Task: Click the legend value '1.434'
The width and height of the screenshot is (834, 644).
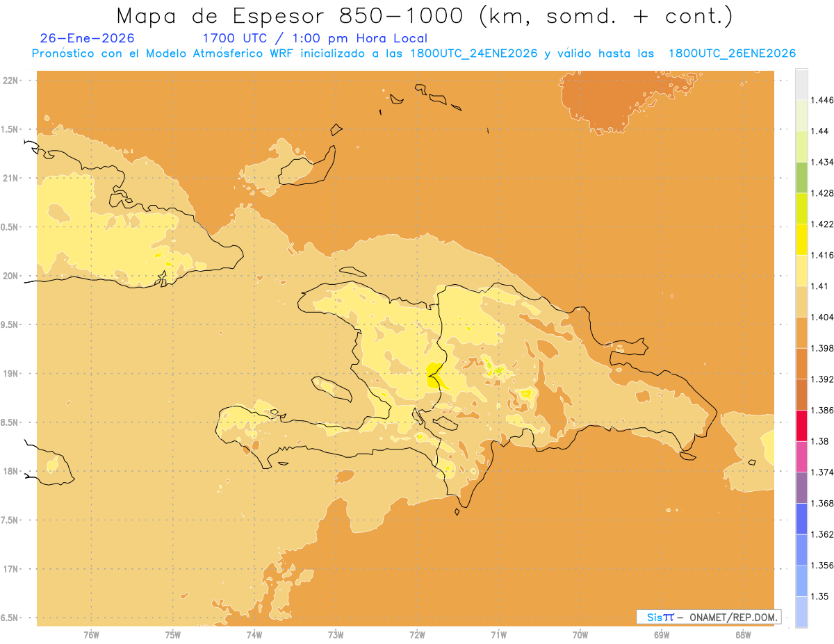Action: point(821,162)
